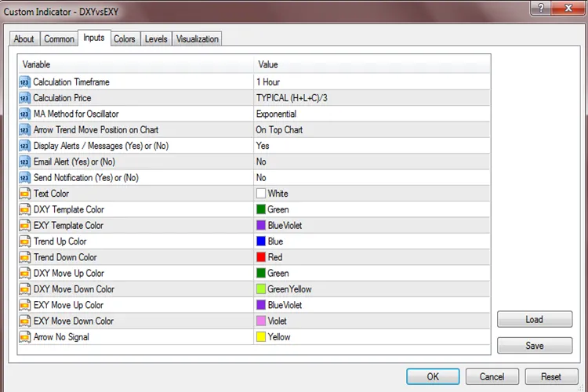588x392 pixels.
Task: Click the Calculation Price row icon
Action: click(24, 98)
